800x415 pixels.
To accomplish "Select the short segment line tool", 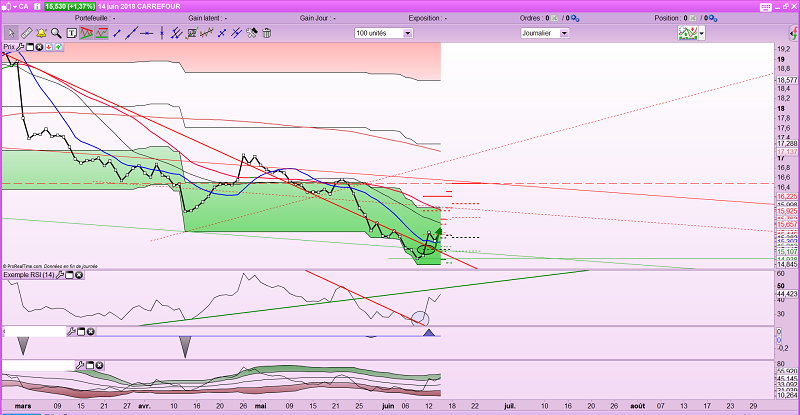I will (117, 33).
